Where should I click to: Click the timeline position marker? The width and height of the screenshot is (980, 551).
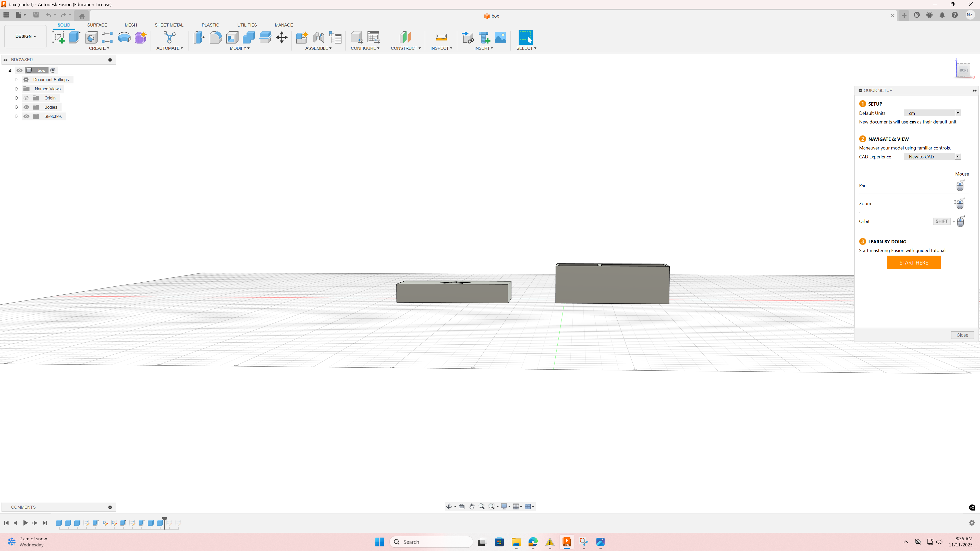click(165, 519)
